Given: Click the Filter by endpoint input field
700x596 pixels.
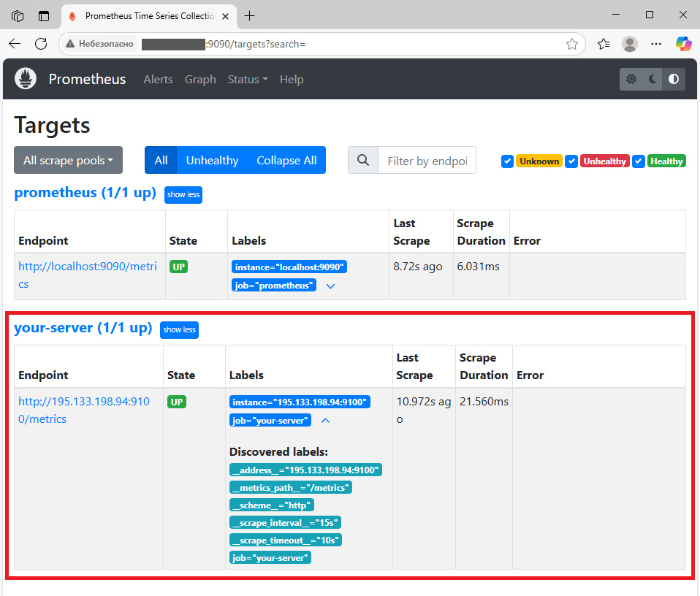Looking at the screenshot, I should [427, 160].
